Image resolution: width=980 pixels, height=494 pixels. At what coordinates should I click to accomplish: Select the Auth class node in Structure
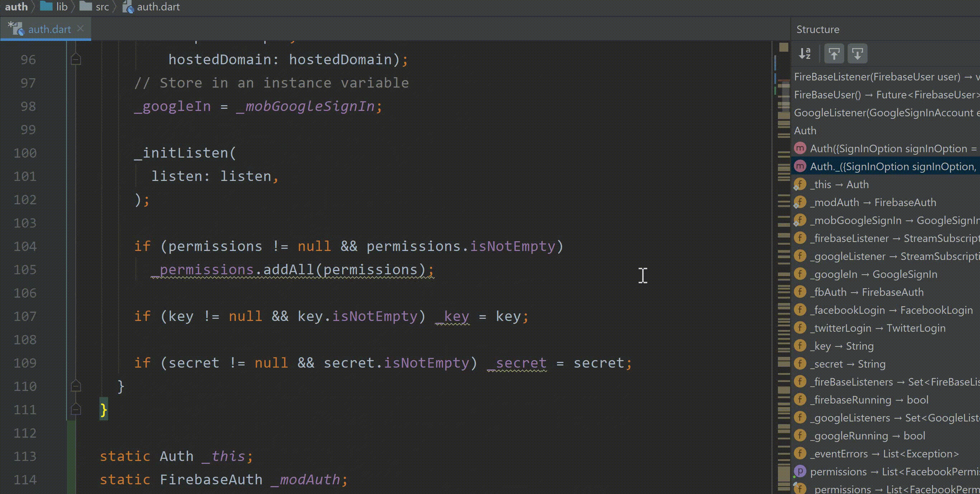(x=805, y=131)
